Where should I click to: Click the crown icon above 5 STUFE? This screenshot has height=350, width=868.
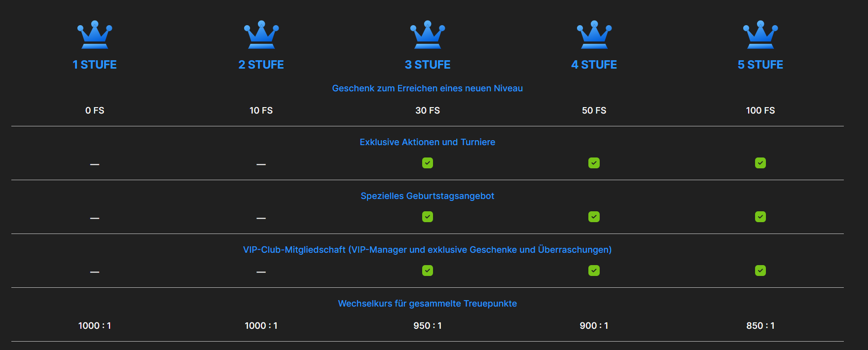tap(760, 35)
